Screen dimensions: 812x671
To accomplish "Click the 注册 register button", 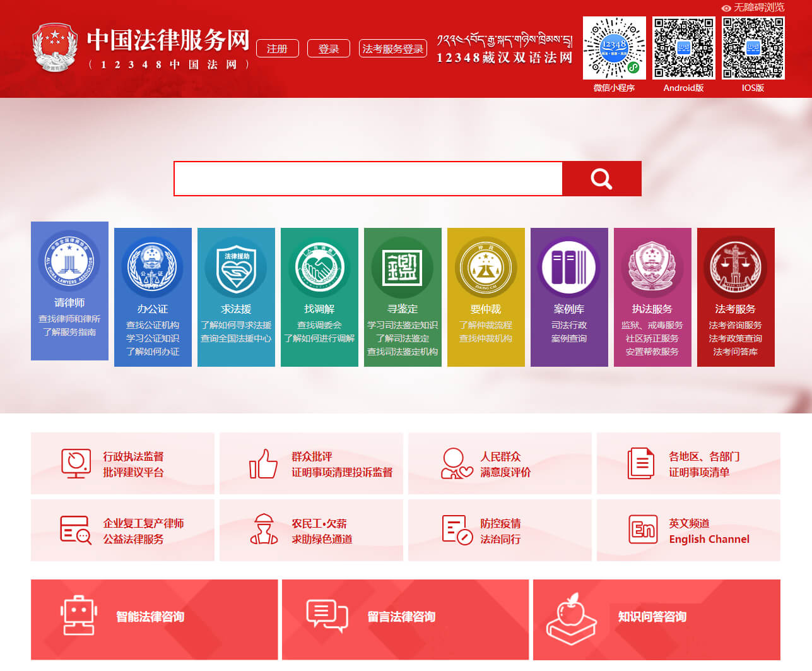I will 277,49.
